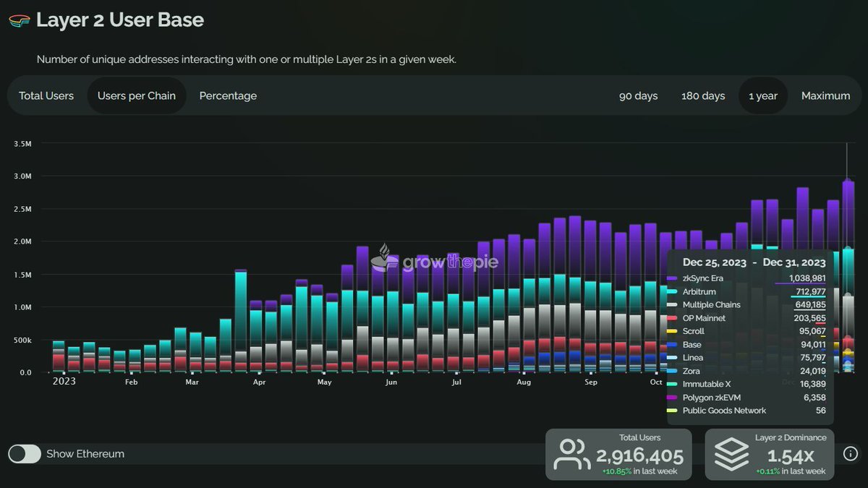This screenshot has height=488, width=868.
Task: Click the Linea legend label
Action: [x=694, y=358]
